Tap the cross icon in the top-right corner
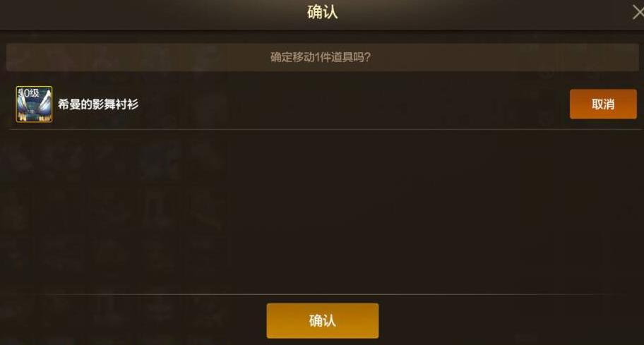The image size is (644, 345). pyautogui.click(x=638, y=12)
